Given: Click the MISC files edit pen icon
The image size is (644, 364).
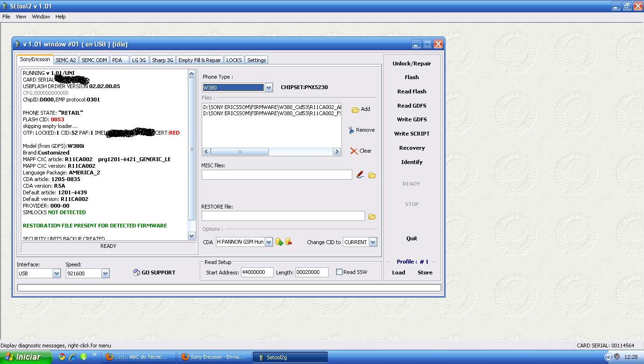Looking at the screenshot, I should pos(360,175).
